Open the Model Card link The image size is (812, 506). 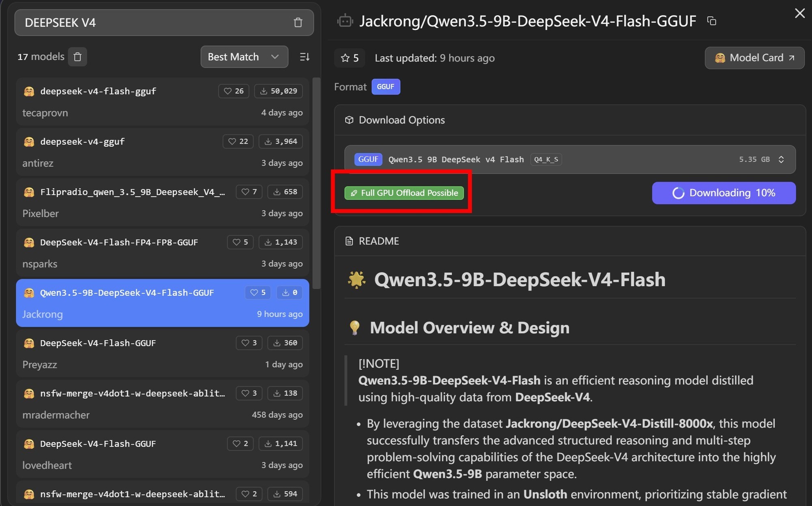tap(754, 58)
